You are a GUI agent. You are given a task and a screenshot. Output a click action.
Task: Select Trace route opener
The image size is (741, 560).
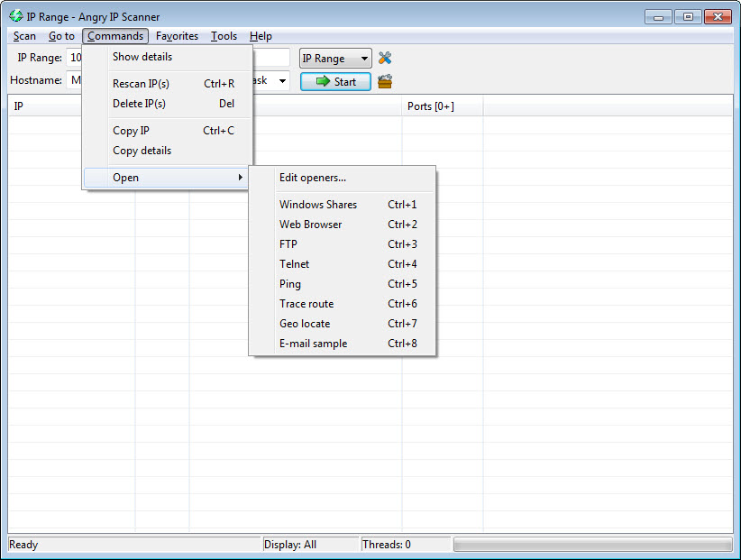click(342, 304)
